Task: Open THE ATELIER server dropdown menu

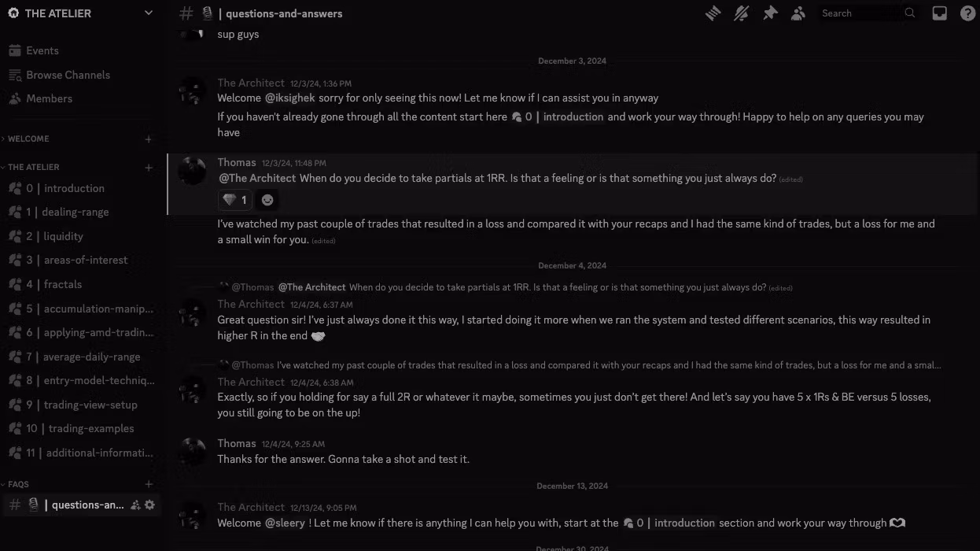Action: click(x=149, y=13)
